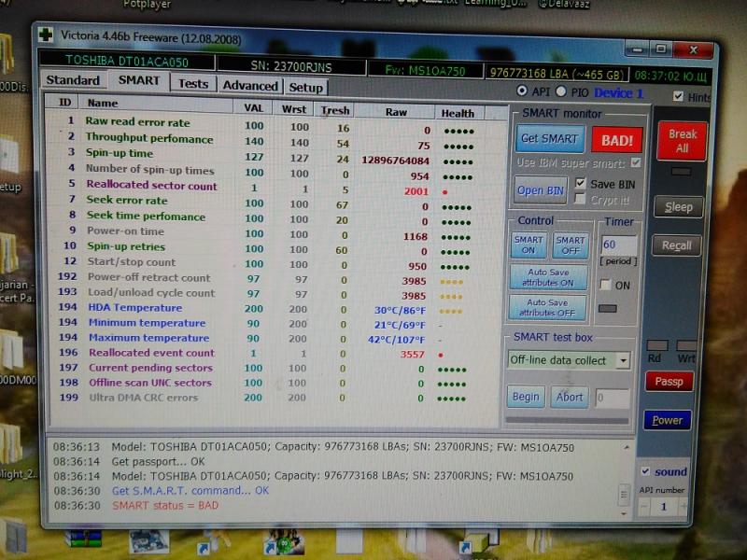
Task: Click the Recall button
Action: [x=676, y=245]
